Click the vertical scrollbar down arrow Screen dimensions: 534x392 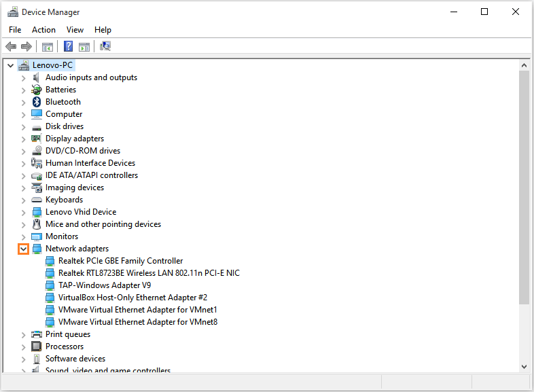tap(524, 366)
